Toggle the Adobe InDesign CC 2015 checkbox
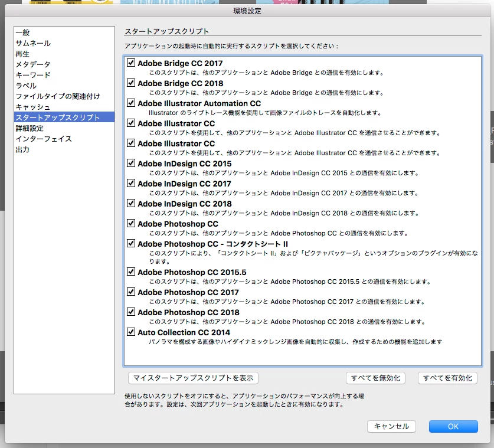The width and height of the screenshot is (494, 448). [x=131, y=163]
